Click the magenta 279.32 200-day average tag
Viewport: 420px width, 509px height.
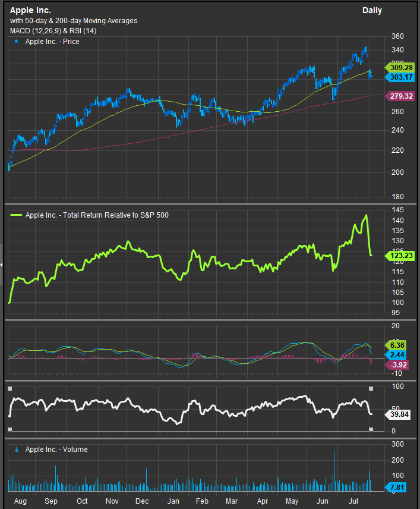[400, 96]
